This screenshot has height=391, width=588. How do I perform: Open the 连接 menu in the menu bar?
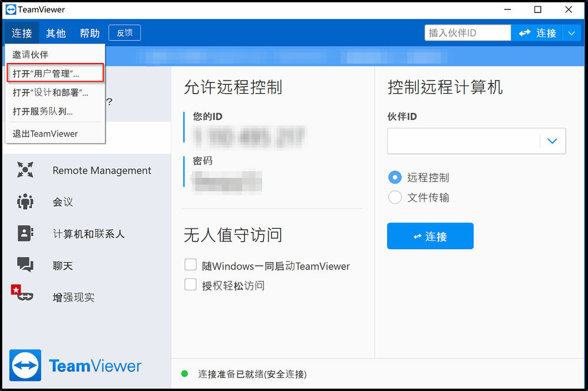click(22, 33)
